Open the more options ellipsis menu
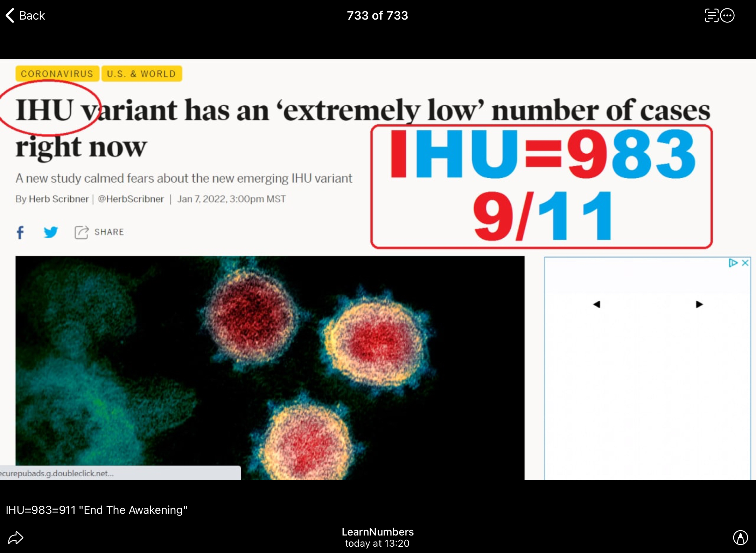Screen dimensions: 756x553 728,16
